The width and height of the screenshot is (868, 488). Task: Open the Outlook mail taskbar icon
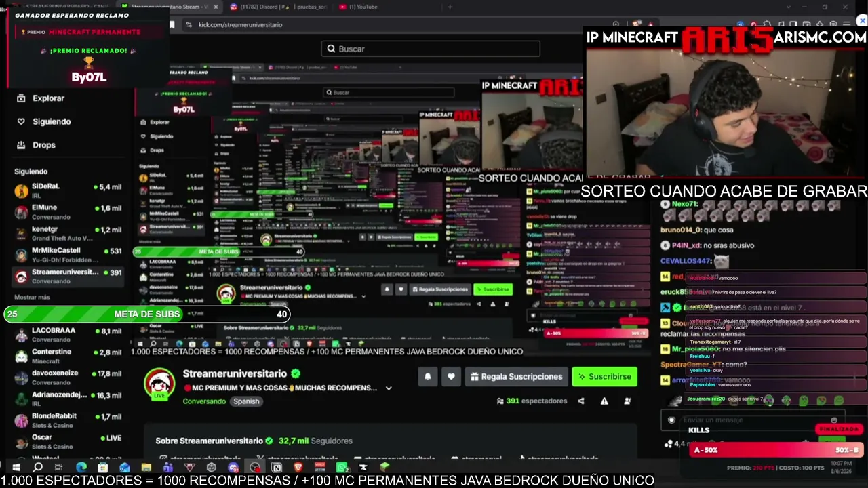(125, 468)
